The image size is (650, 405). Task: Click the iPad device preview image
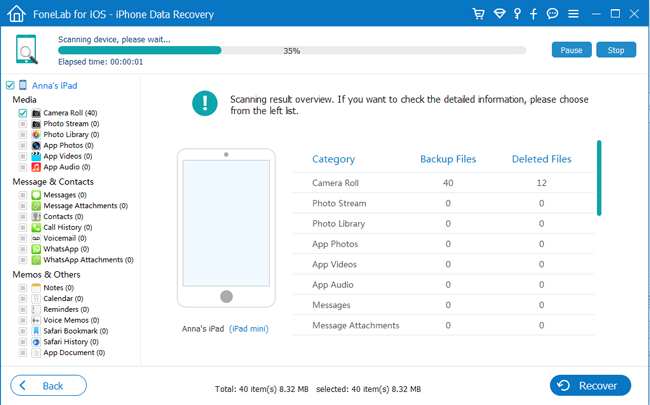tap(226, 228)
